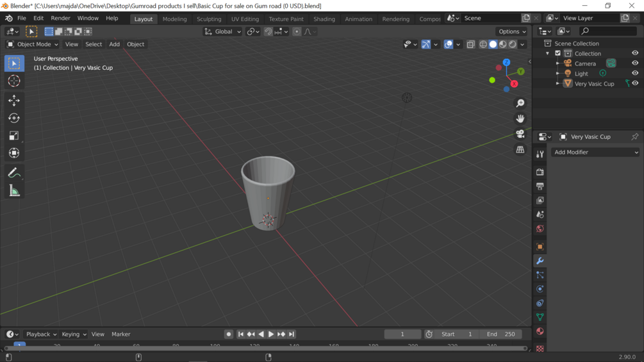Open the Global transform orientation dropdown
This screenshot has height=362, width=644.
pos(223,31)
